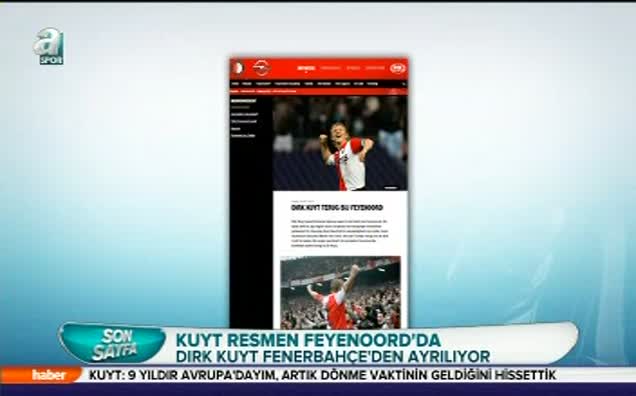
Task: Open the search icon in black navigation bar
Action: (x=404, y=84)
